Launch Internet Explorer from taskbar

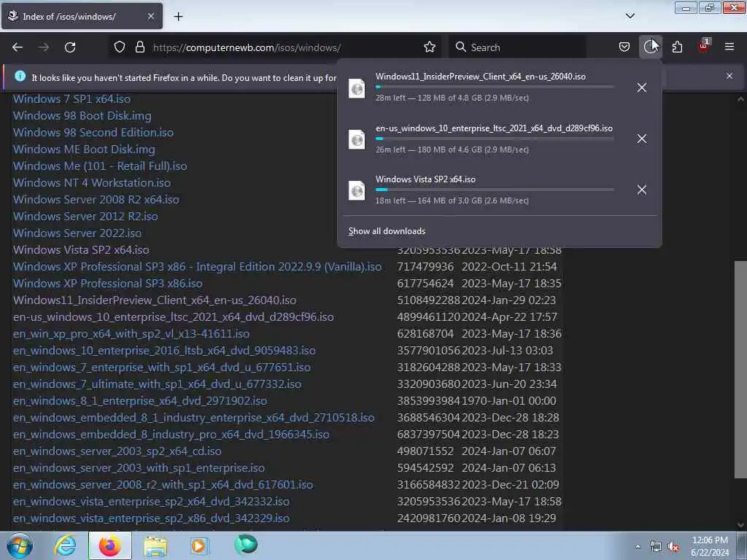coord(65,545)
